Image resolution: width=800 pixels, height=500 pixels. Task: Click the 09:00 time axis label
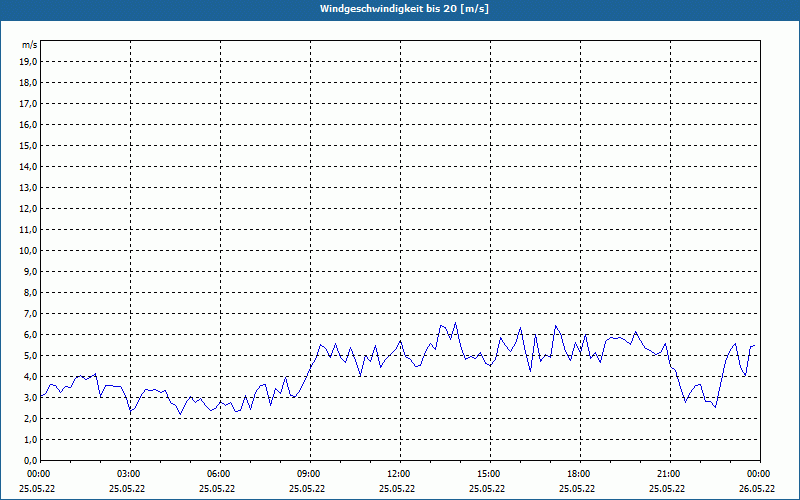tap(310, 474)
